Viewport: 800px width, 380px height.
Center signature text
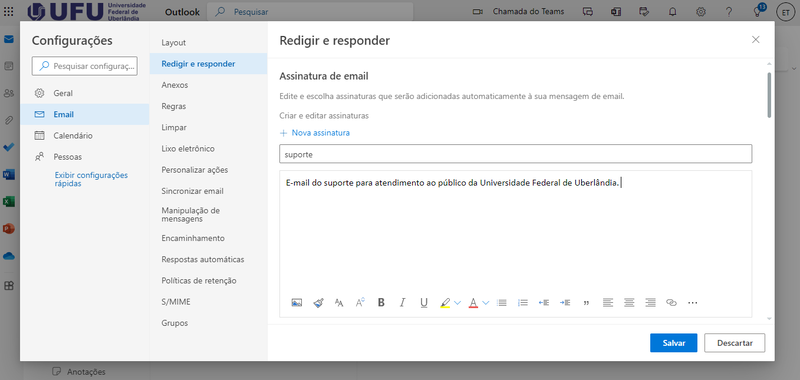629,302
